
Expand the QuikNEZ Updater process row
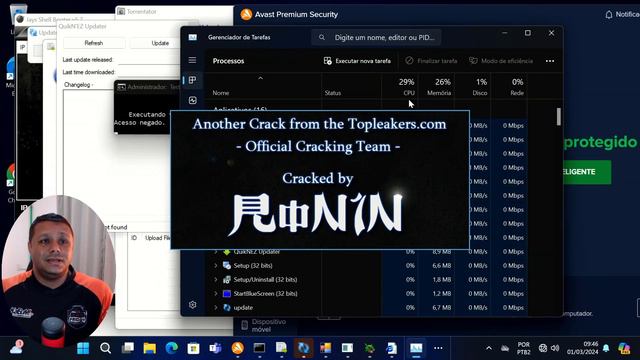click(216, 252)
